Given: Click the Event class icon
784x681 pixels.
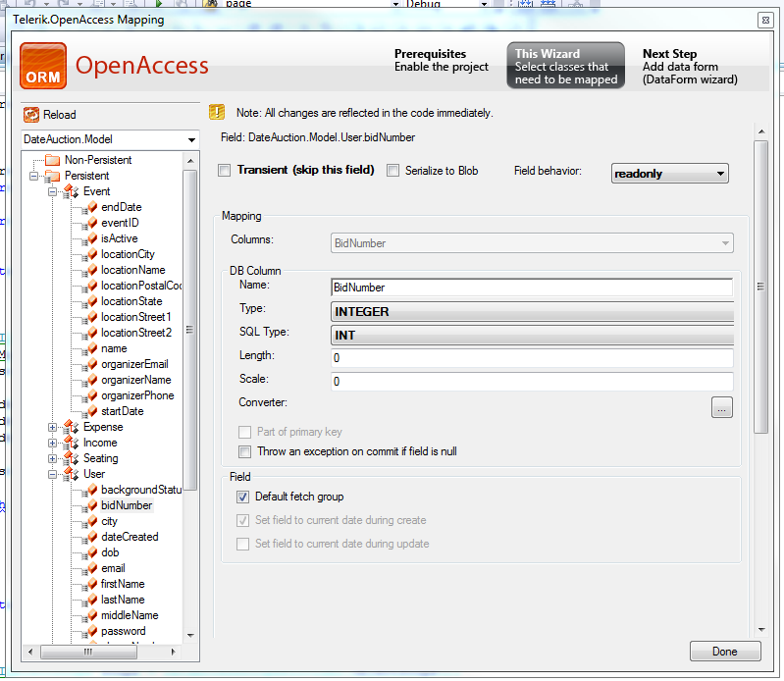Looking at the screenshot, I should 71,191.
